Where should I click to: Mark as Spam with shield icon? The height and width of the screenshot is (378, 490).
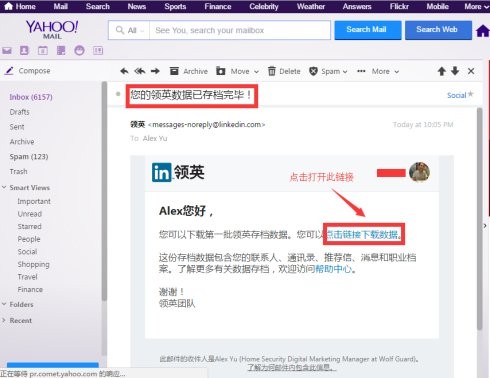313,71
